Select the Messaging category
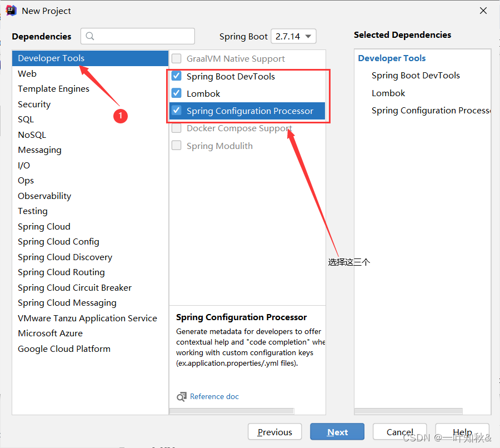The height and width of the screenshot is (448, 500). (90, 150)
